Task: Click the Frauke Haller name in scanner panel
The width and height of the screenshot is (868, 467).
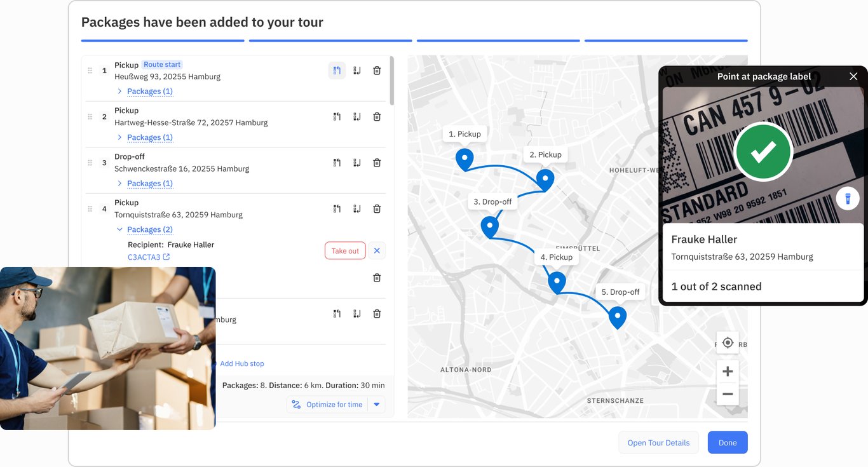Action: 704,240
